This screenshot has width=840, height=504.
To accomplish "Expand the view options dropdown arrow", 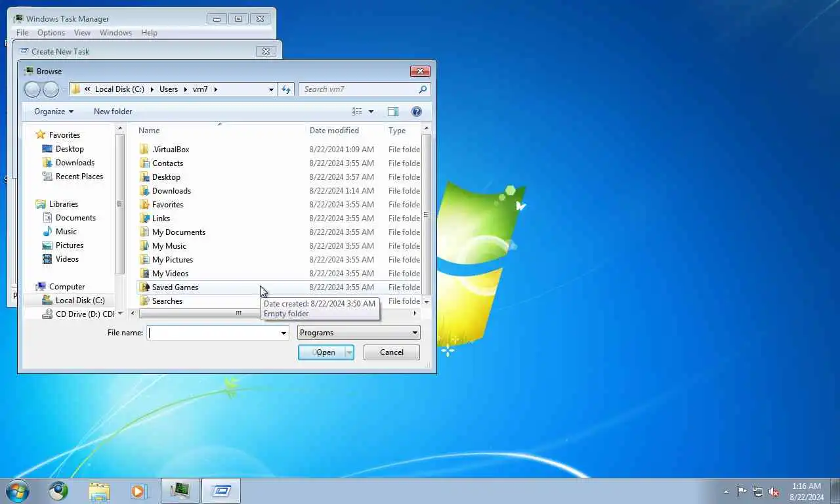I will [371, 112].
